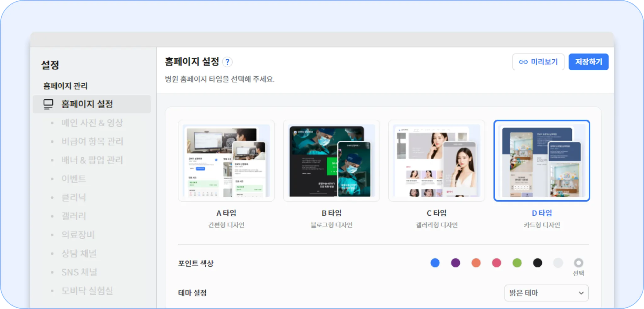
Task: Click the 포인트 색상 label
Action: (196, 263)
